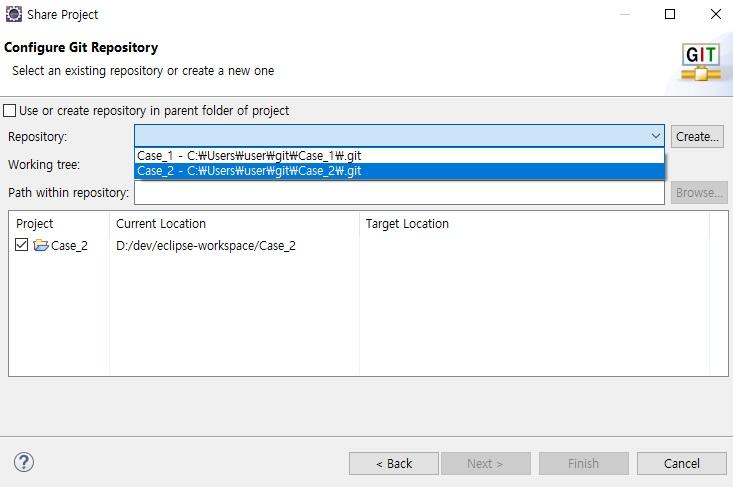Maximize the Share Project window
Image resolution: width=733 pixels, height=487 pixels.
point(670,14)
